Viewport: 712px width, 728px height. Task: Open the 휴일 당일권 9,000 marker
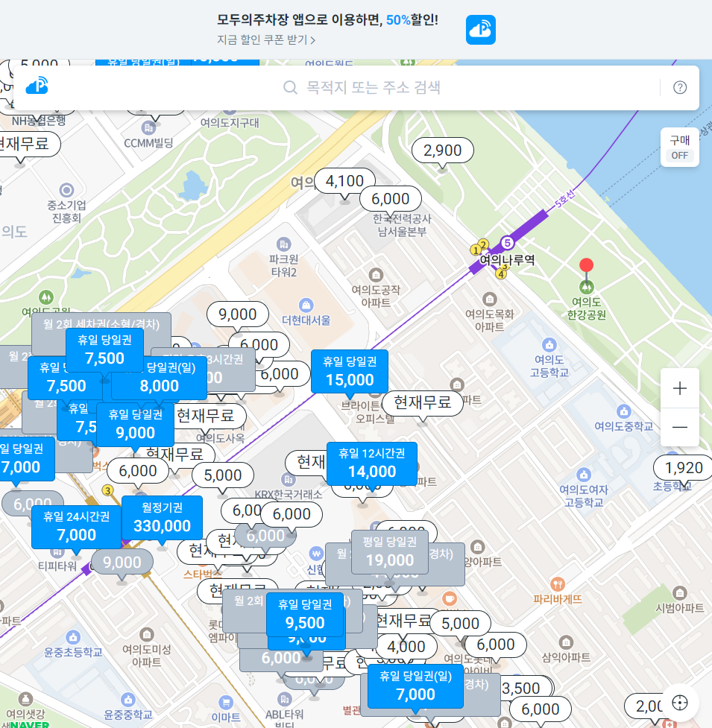point(135,425)
